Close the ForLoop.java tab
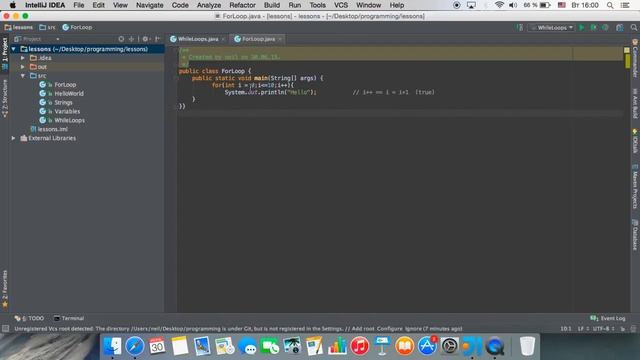This screenshot has width=640, height=360. [x=280, y=39]
